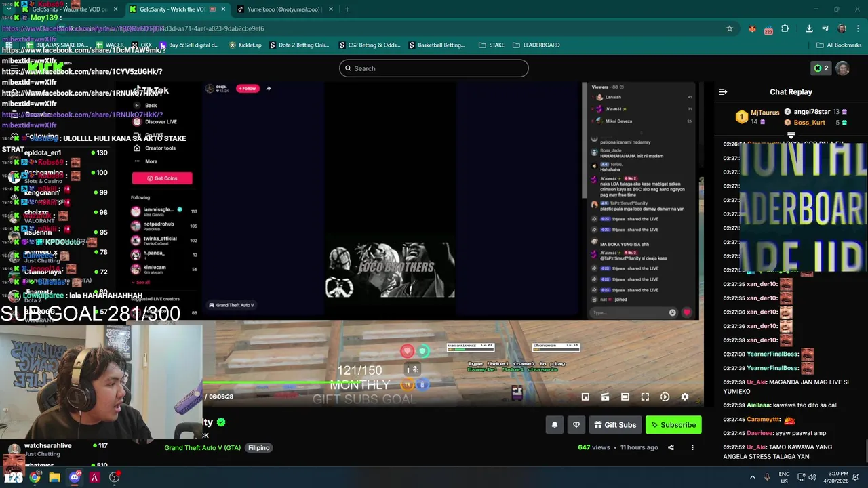Open File Explorer from taskbar
The width and height of the screenshot is (868, 488).
point(54,477)
